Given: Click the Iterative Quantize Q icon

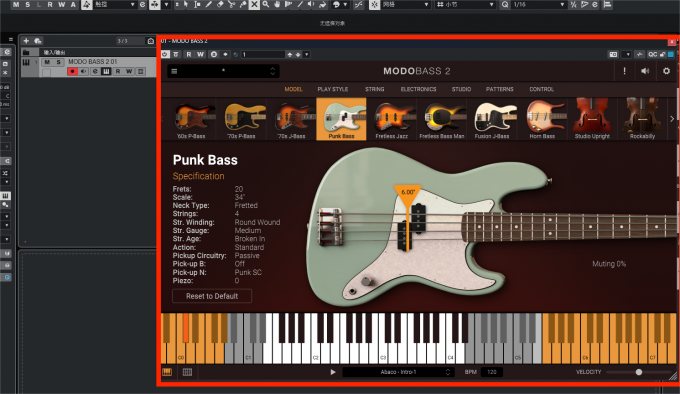Looking at the screenshot, I should pos(505,4).
